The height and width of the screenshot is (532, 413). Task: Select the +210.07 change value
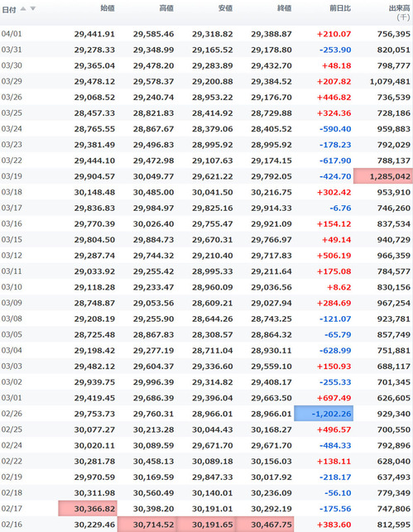334,34
